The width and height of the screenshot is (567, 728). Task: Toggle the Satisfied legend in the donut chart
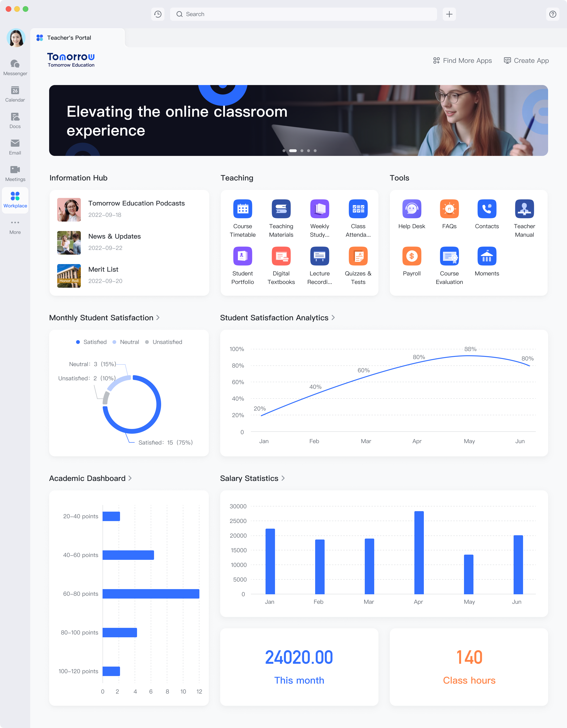[91, 342]
